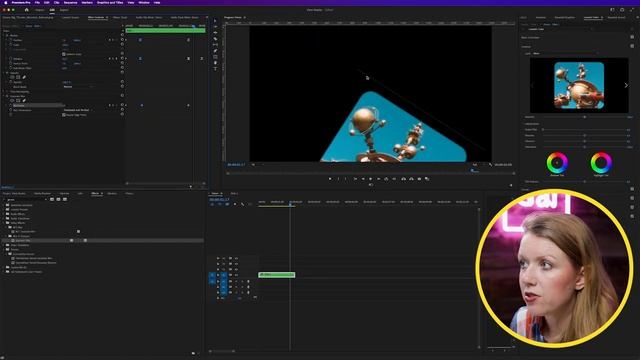Toggle the Opacity property stopwatch
Viewport: 640px width, 360px height.
tap(11, 82)
